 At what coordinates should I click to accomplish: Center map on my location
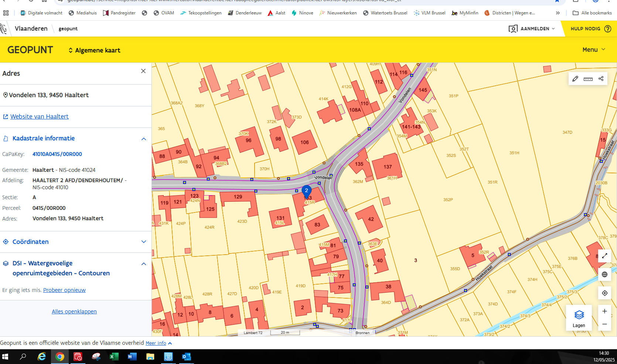click(x=604, y=293)
